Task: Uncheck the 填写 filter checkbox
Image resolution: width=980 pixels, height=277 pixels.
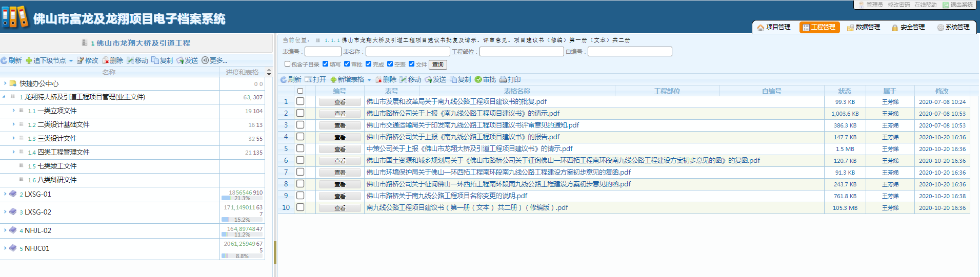Action: (x=326, y=64)
